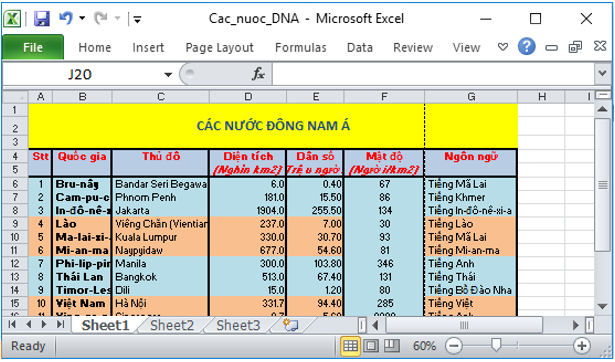Customize the Quick Access Toolbar

137,18
